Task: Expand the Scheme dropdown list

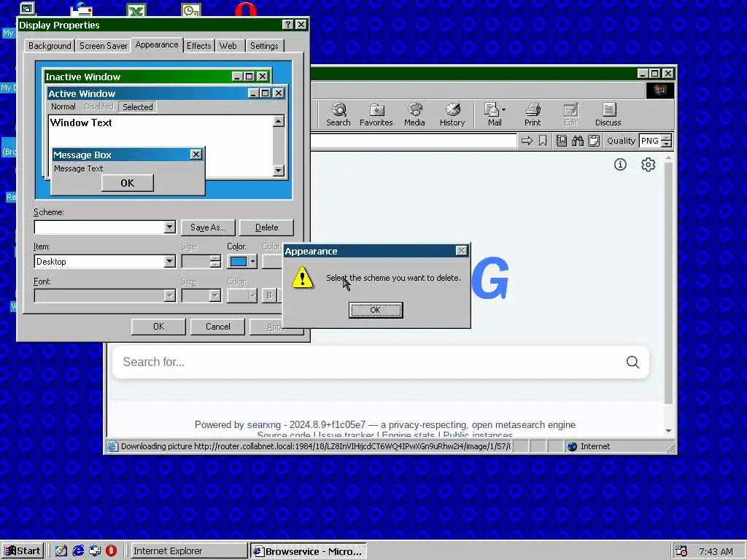Action: coord(169,227)
